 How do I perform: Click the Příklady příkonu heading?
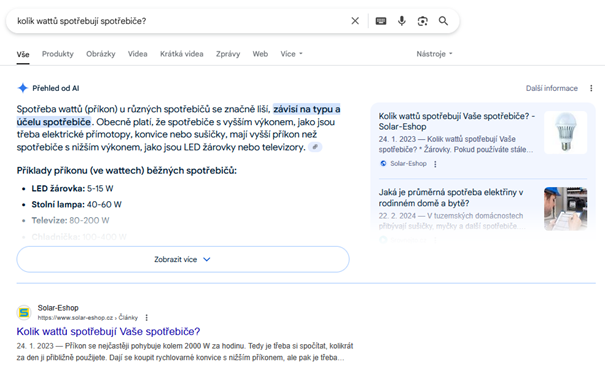(x=127, y=171)
